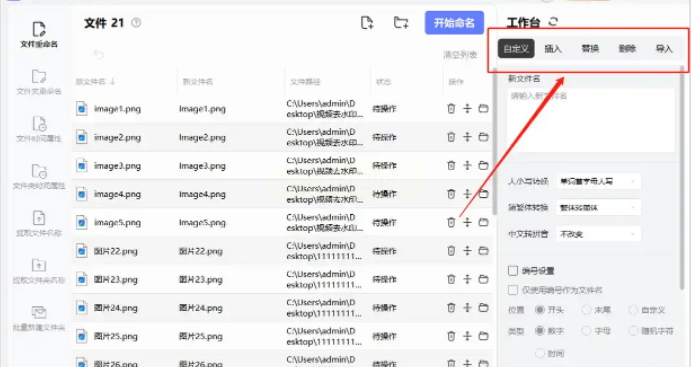Click the move handle for 图片25.png
Screen dimensions: 691x367
pyautogui.click(x=467, y=336)
